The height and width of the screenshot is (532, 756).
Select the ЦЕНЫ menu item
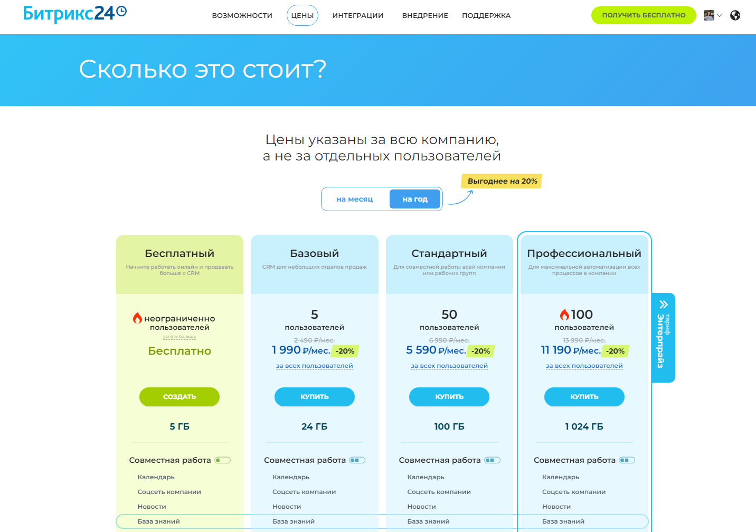(303, 15)
